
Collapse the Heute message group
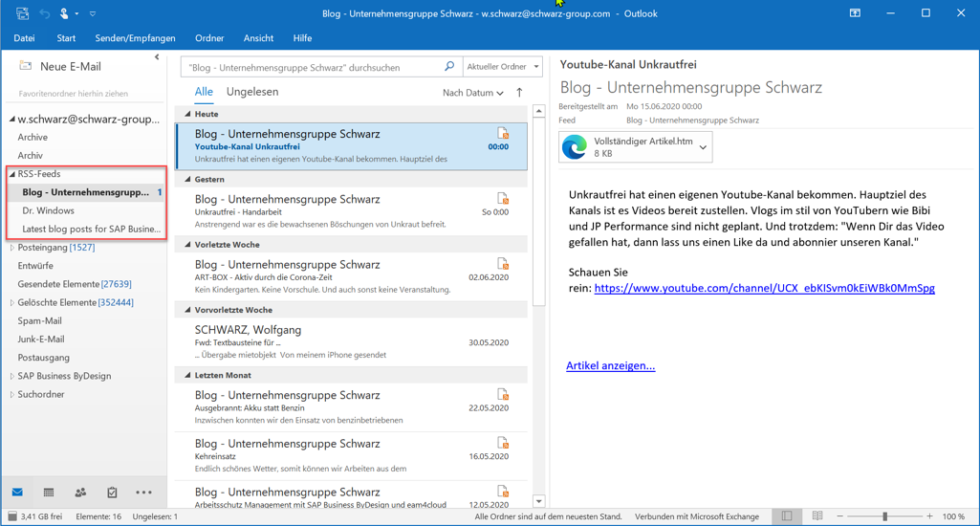click(x=188, y=115)
